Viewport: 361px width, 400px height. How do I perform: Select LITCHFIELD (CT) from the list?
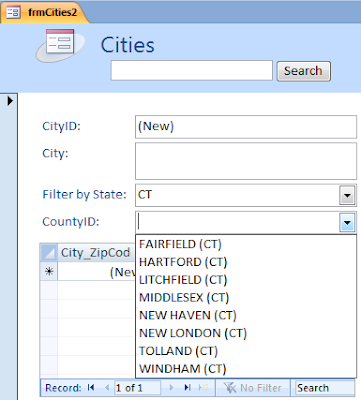(x=246, y=280)
